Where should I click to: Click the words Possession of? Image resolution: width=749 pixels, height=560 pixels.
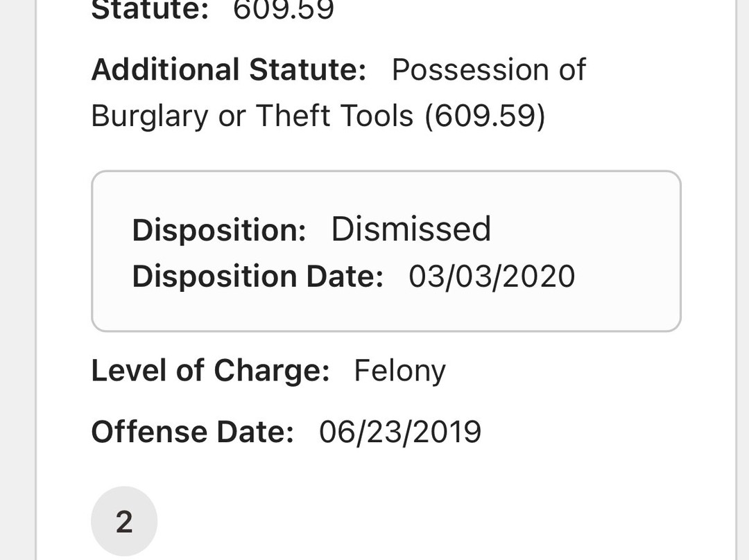tap(488, 70)
